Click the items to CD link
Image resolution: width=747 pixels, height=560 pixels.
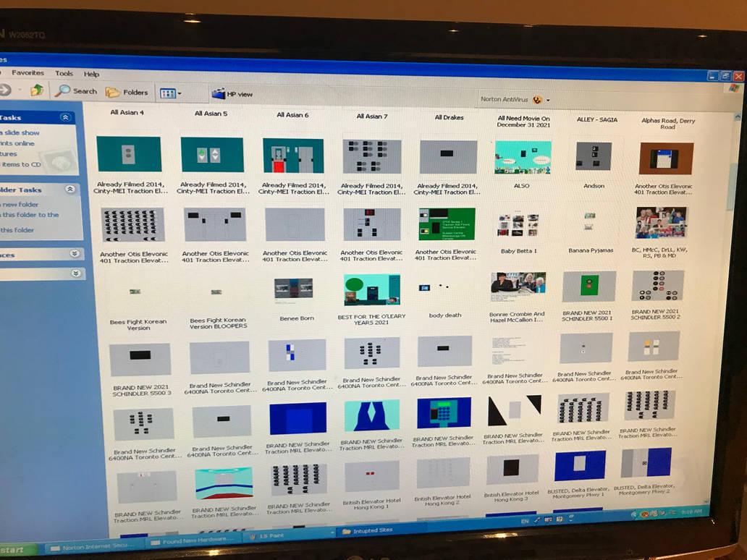click(21, 164)
